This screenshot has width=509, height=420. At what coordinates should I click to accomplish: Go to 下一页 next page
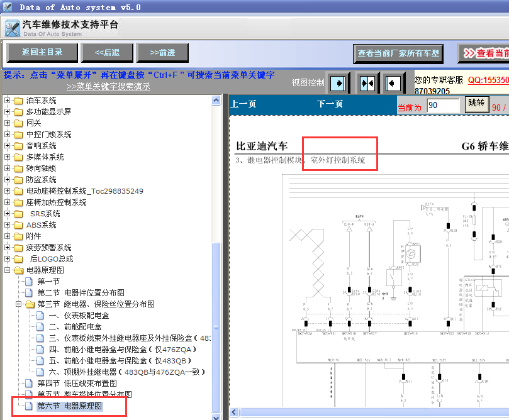(330, 104)
